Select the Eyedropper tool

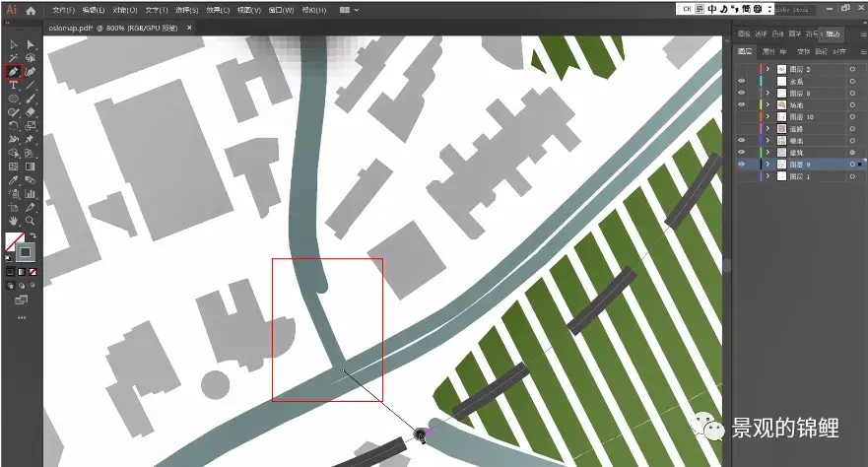pyautogui.click(x=14, y=180)
